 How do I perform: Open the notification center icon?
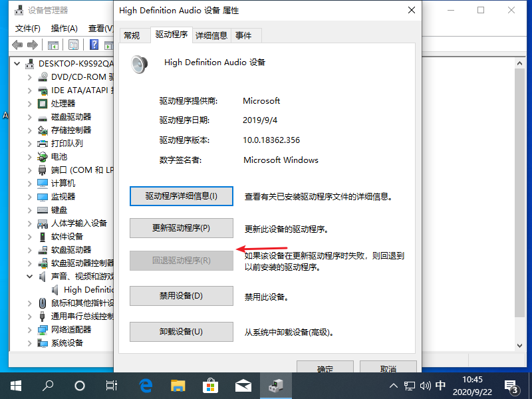(511, 386)
